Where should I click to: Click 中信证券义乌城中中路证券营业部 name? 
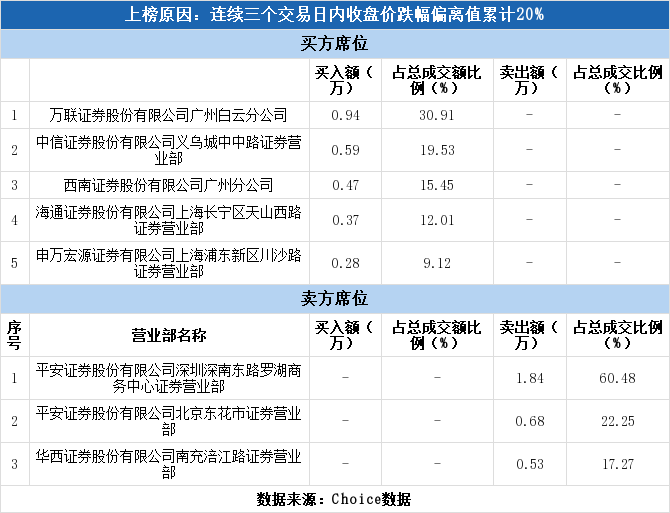pos(168,150)
